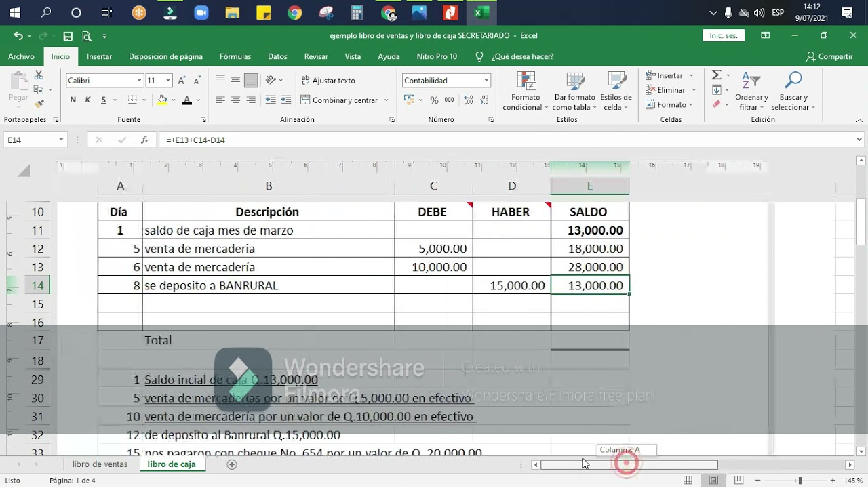The width and height of the screenshot is (868, 488).
Task: Decrease font size with the small A
Action: point(196,81)
